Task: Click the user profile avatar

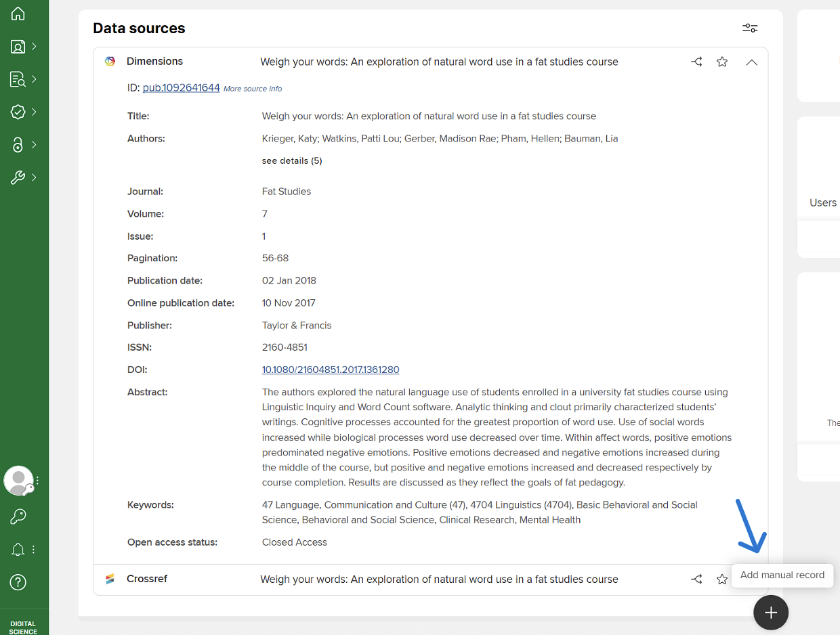Action: click(18, 481)
